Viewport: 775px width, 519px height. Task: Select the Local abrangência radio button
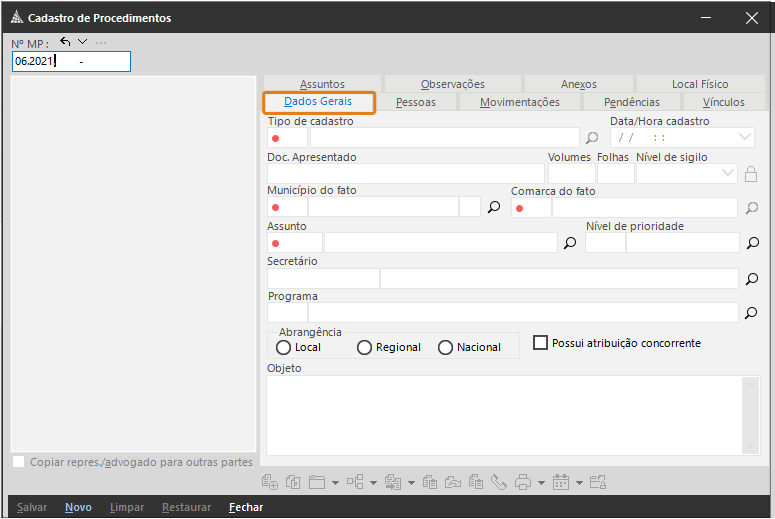[x=283, y=347]
